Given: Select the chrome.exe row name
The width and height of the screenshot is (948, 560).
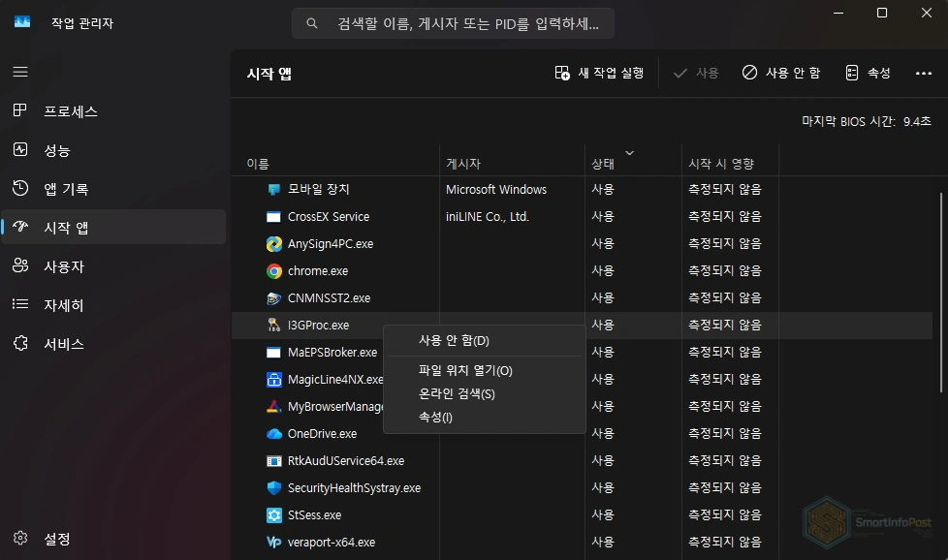Looking at the screenshot, I should 318,271.
